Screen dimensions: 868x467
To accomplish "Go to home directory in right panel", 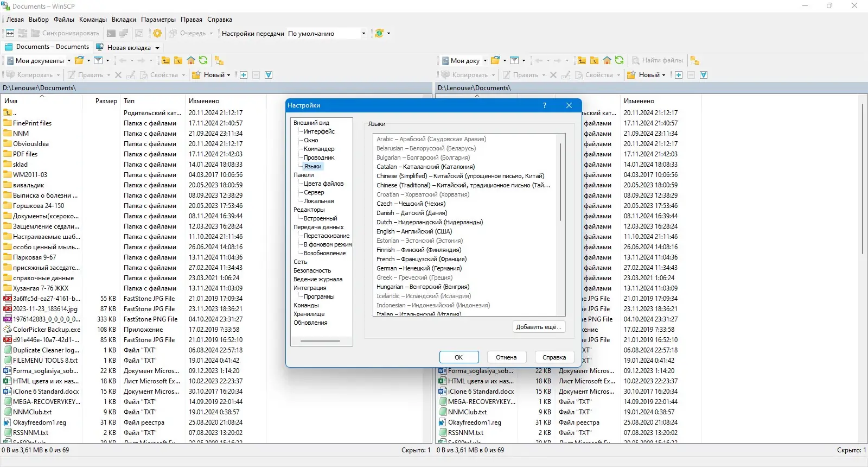I will click(x=607, y=60).
